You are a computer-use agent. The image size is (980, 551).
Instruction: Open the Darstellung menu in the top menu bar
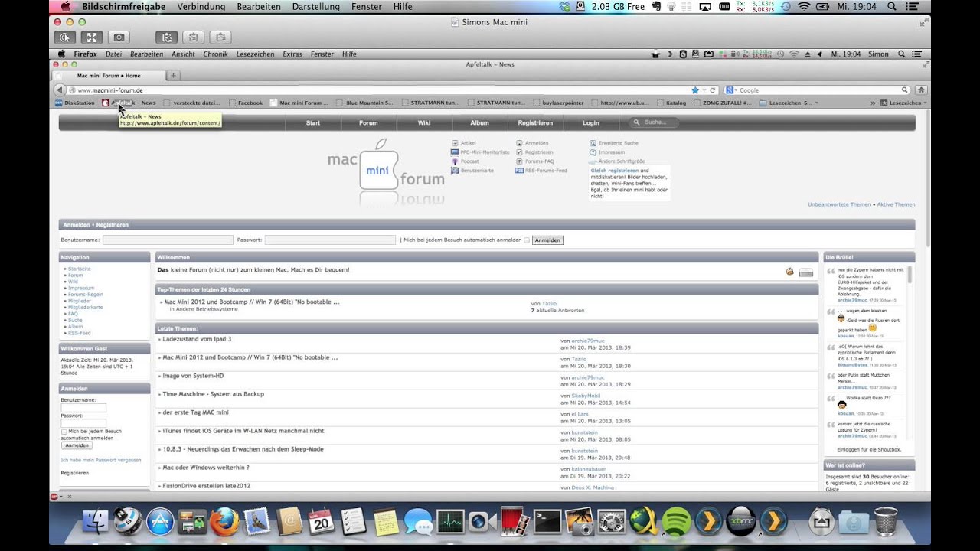coord(316,7)
